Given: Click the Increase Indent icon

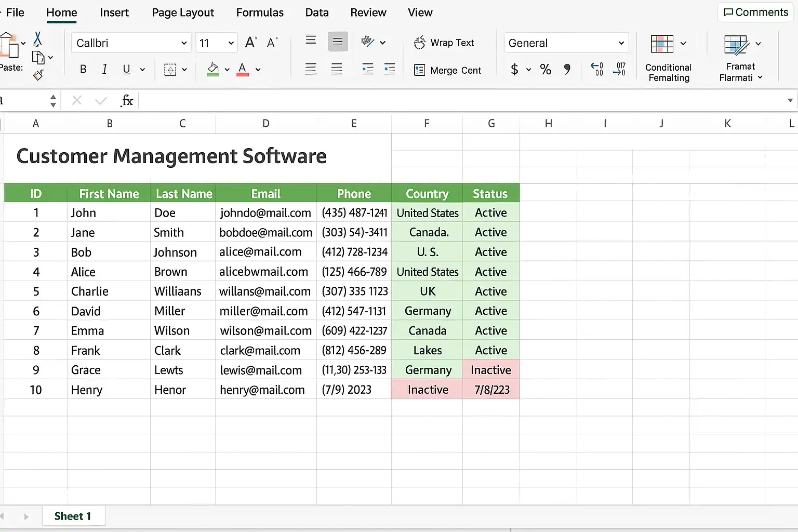Looking at the screenshot, I should click(x=389, y=69).
